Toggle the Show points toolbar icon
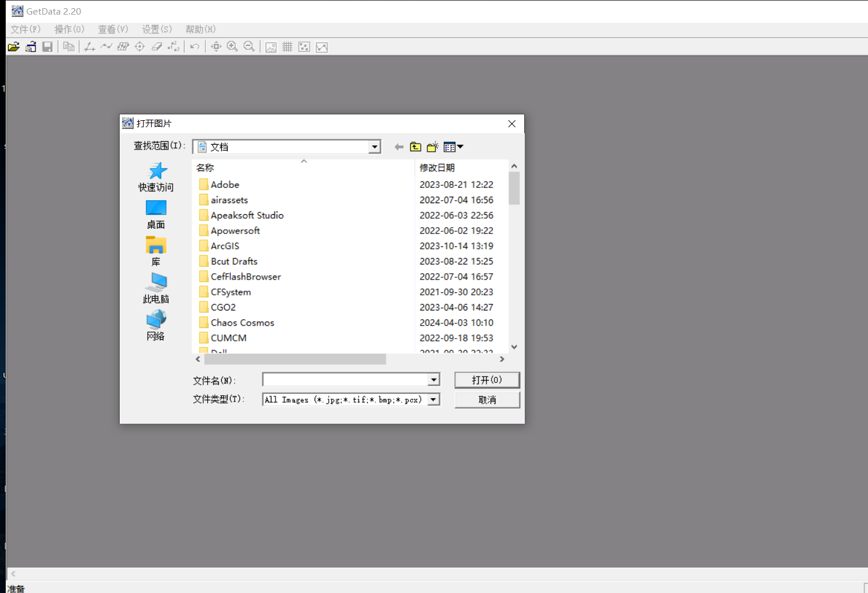This screenshot has height=593, width=868. point(304,47)
